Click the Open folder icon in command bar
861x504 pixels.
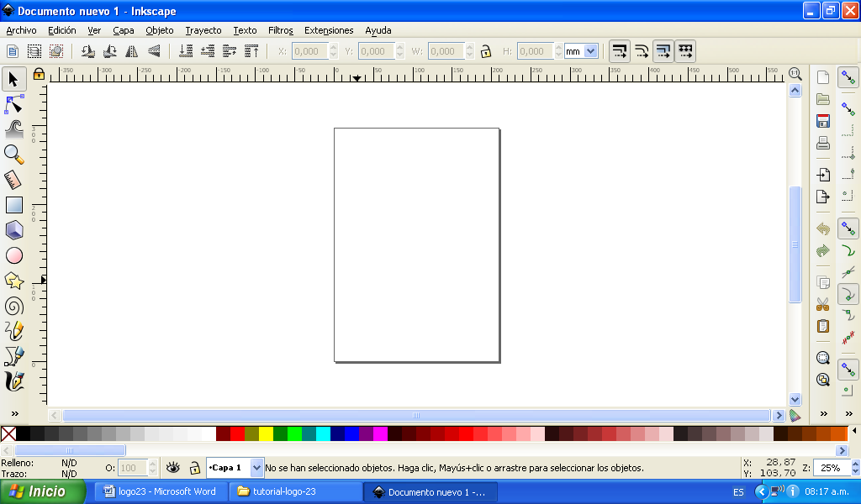822,99
